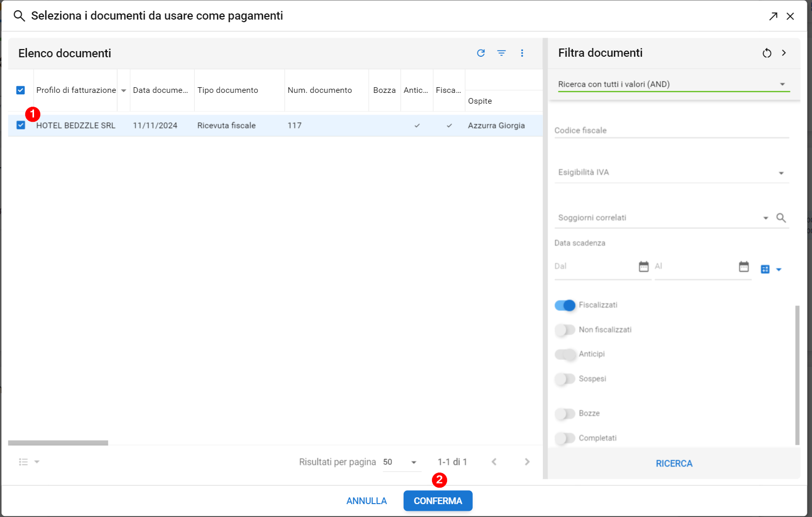Viewport: 812px width, 517px height.
Task: Click the refresh icon in Elenco documenti
Action: click(x=480, y=53)
